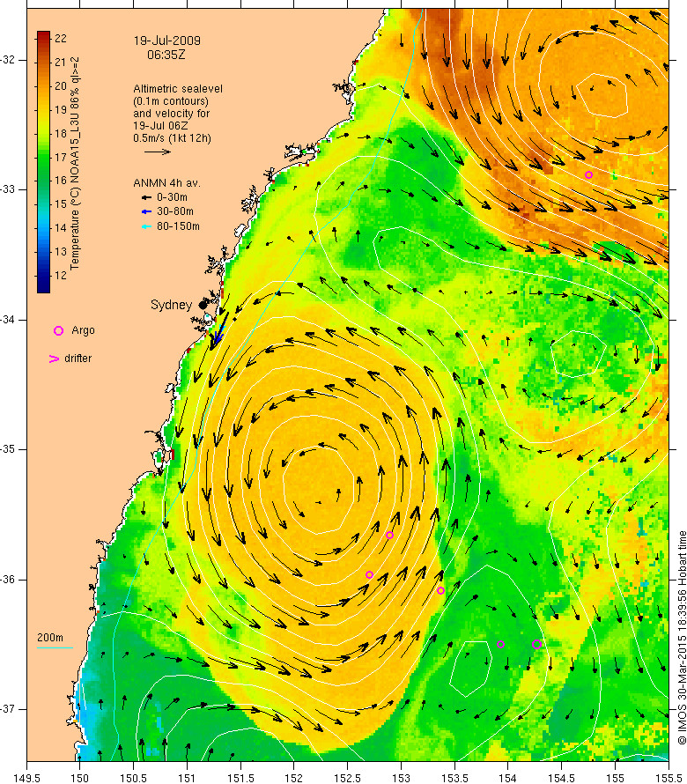Click the 151.5 longitude tick label
The height and width of the screenshot is (784, 687).
pyautogui.click(x=240, y=778)
